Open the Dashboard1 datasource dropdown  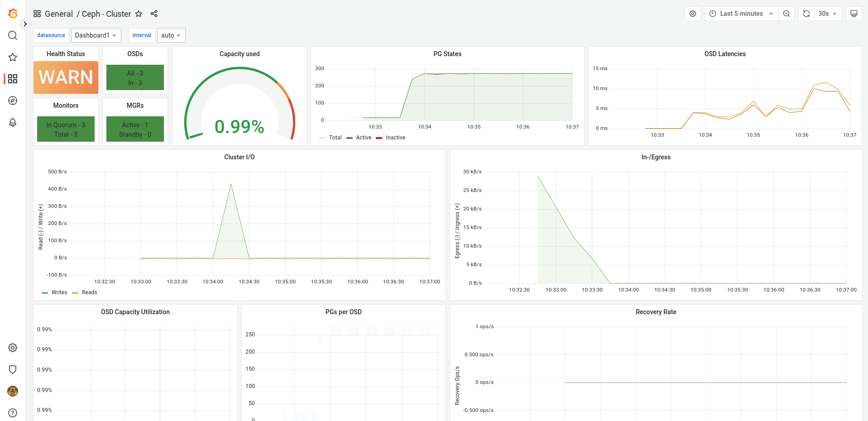click(x=96, y=35)
